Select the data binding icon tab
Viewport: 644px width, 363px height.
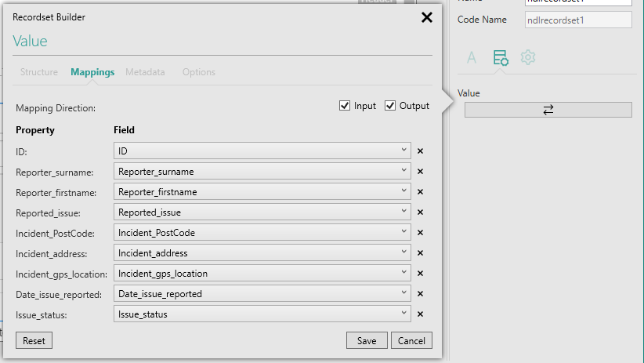tap(500, 57)
